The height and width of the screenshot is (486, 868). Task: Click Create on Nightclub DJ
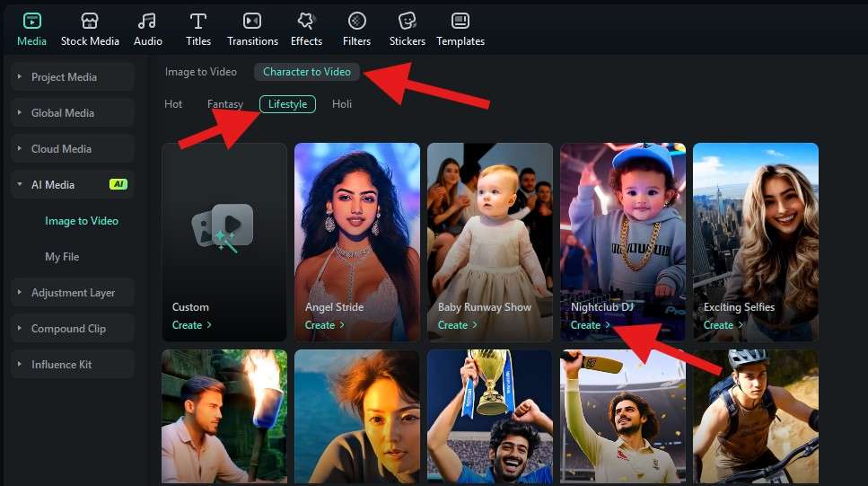tap(590, 325)
